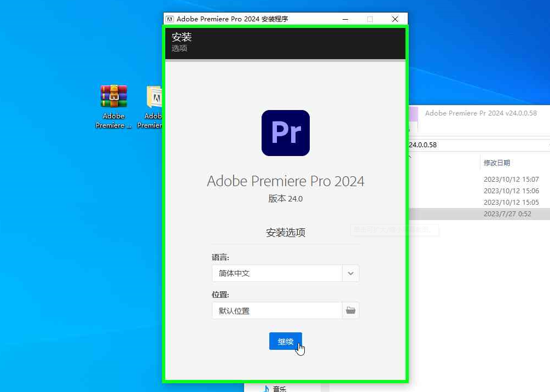The width and height of the screenshot is (550, 392).
Task: Click the installer title bar icon
Action: click(x=170, y=19)
